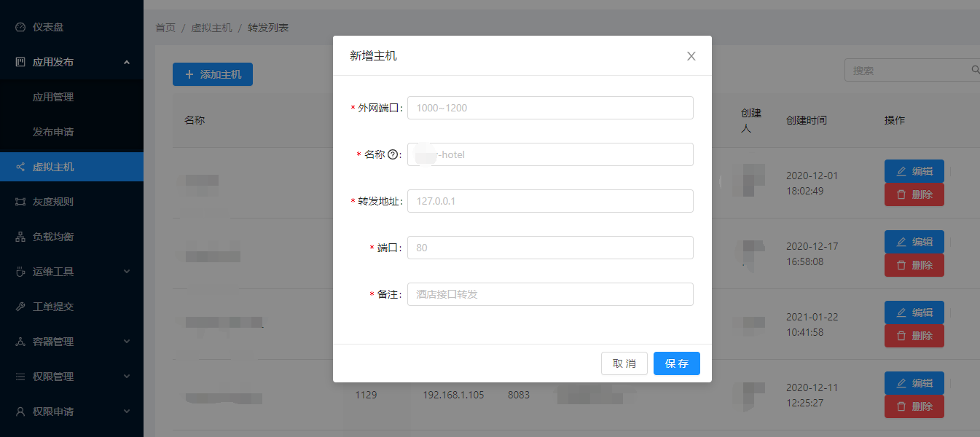Click the 8083 port cell
The height and width of the screenshot is (437, 980).
coord(519,395)
